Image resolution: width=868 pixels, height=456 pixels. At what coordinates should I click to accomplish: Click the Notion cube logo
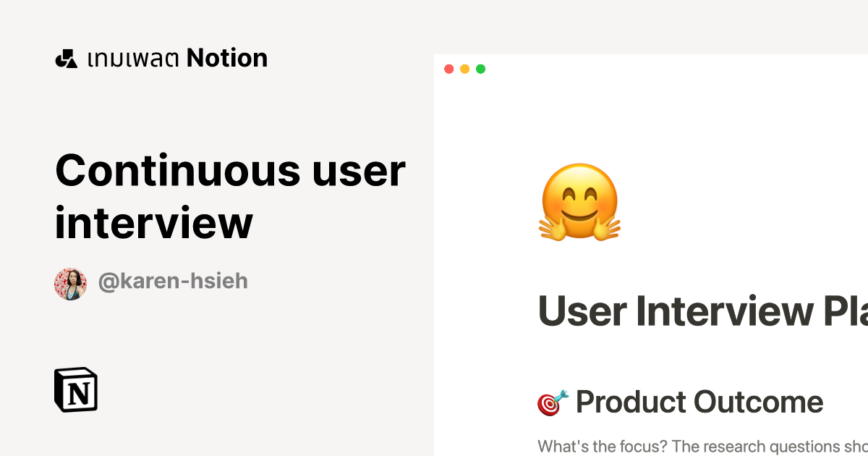pyautogui.click(x=75, y=391)
